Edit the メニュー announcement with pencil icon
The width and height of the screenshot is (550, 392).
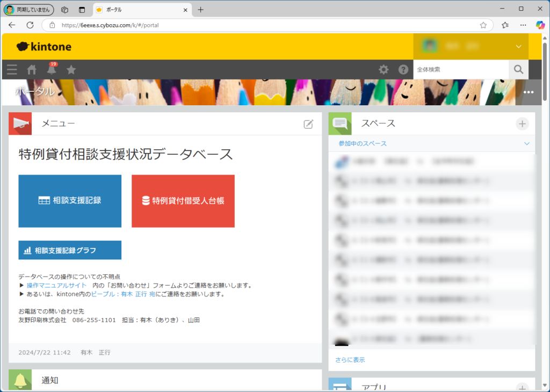click(308, 124)
